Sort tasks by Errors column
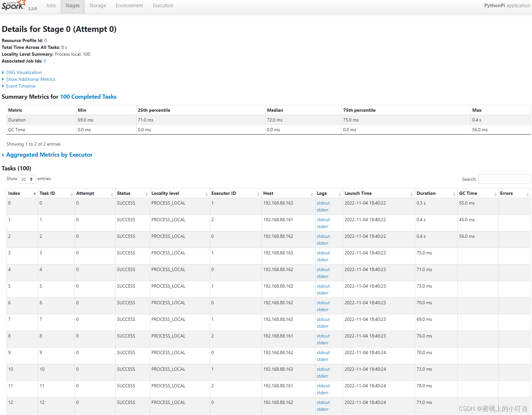The height and width of the screenshot is (415, 532). coord(515,193)
